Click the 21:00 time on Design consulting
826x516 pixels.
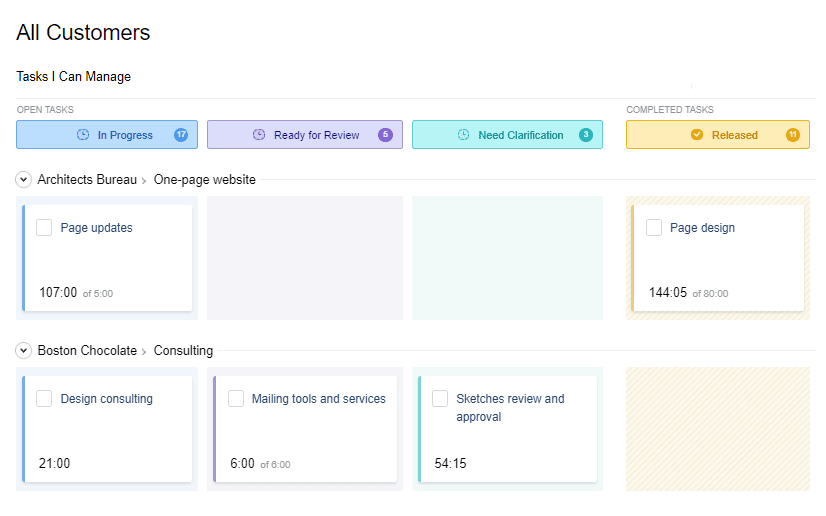54,463
